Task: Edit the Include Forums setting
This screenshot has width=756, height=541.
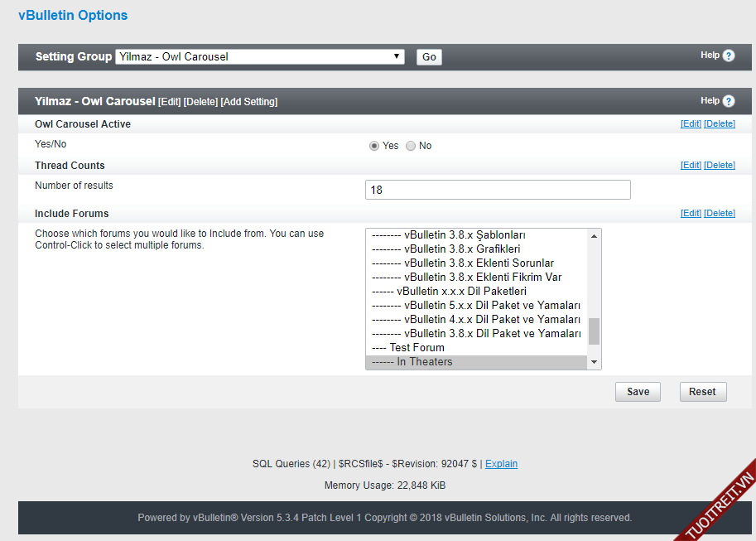Action: click(x=691, y=214)
